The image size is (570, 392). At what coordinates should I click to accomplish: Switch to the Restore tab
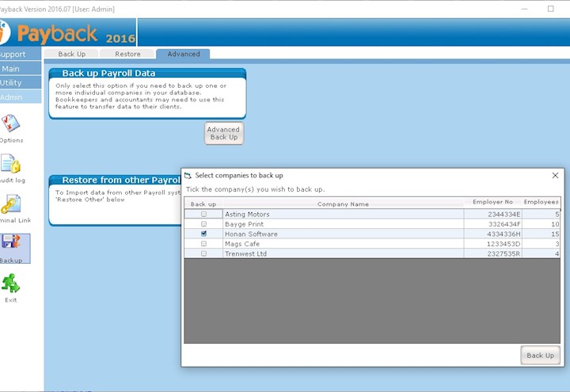tap(127, 55)
